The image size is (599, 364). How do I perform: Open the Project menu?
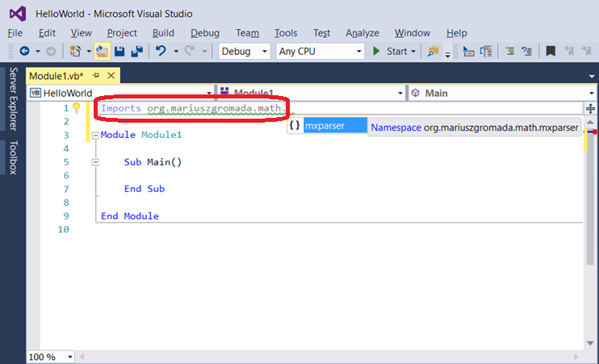(122, 33)
